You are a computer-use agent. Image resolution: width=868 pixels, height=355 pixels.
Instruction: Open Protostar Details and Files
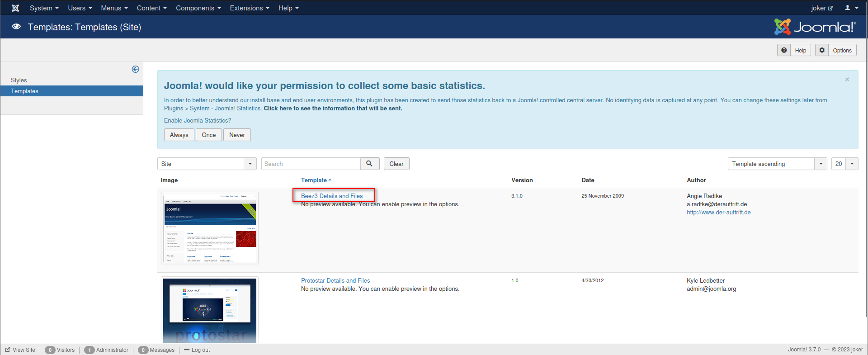tap(335, 280)
